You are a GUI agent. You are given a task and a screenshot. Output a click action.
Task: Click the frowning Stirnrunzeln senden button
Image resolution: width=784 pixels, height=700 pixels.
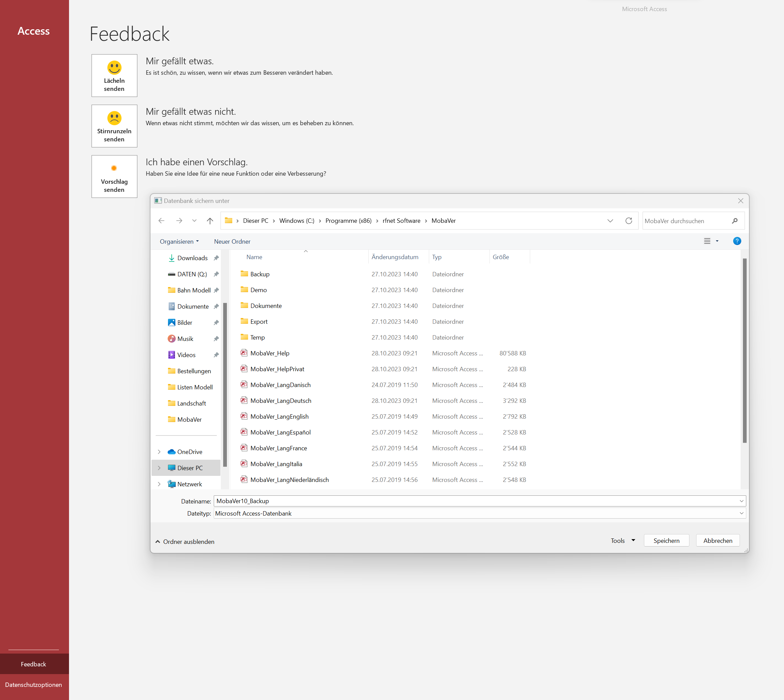(114, 126)
